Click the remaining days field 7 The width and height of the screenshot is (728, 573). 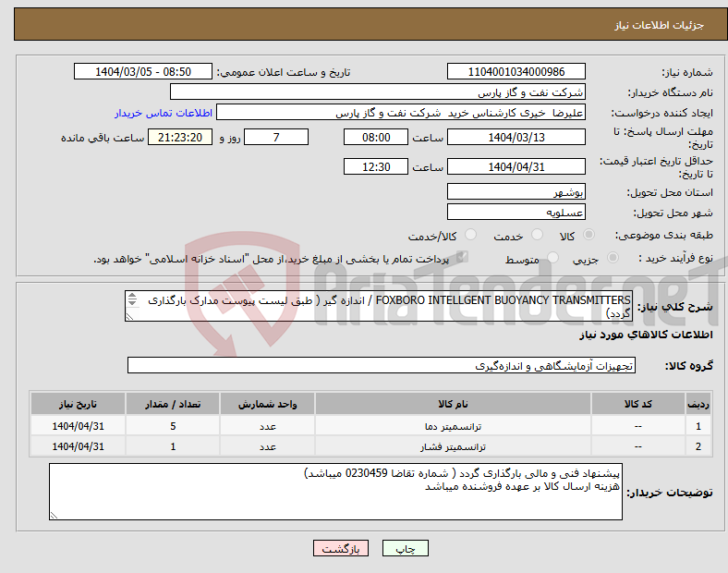(x=276, y=137)
